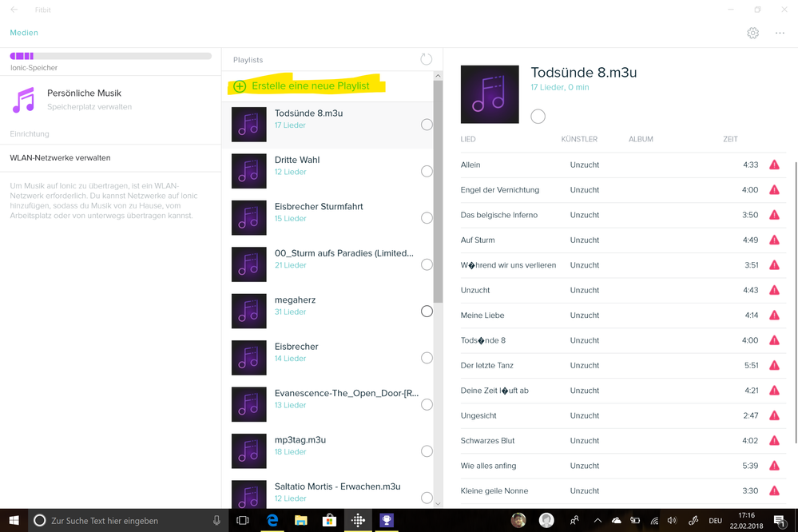The height and width of the screenshot is (532, 798).
Task: Click the green plus new playlist icon
Action: pyautogui.click(x=240, y=86)
